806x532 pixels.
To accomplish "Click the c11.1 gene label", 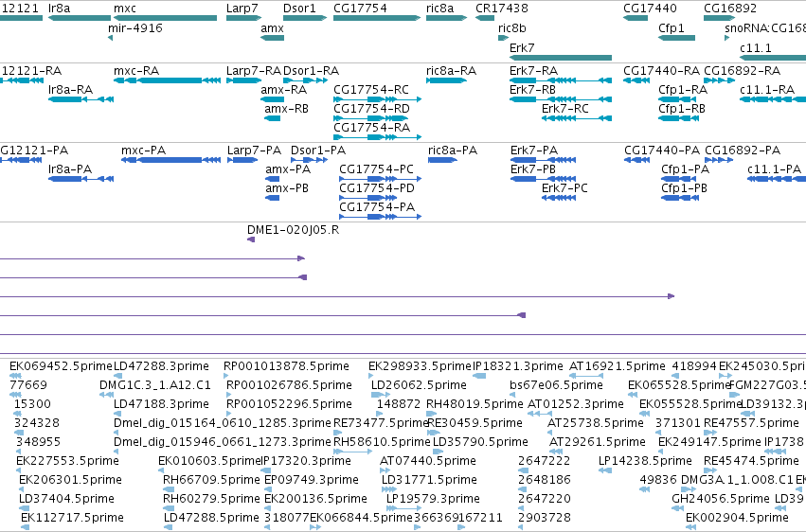I will pyautogui.click(x=756, y=47).
